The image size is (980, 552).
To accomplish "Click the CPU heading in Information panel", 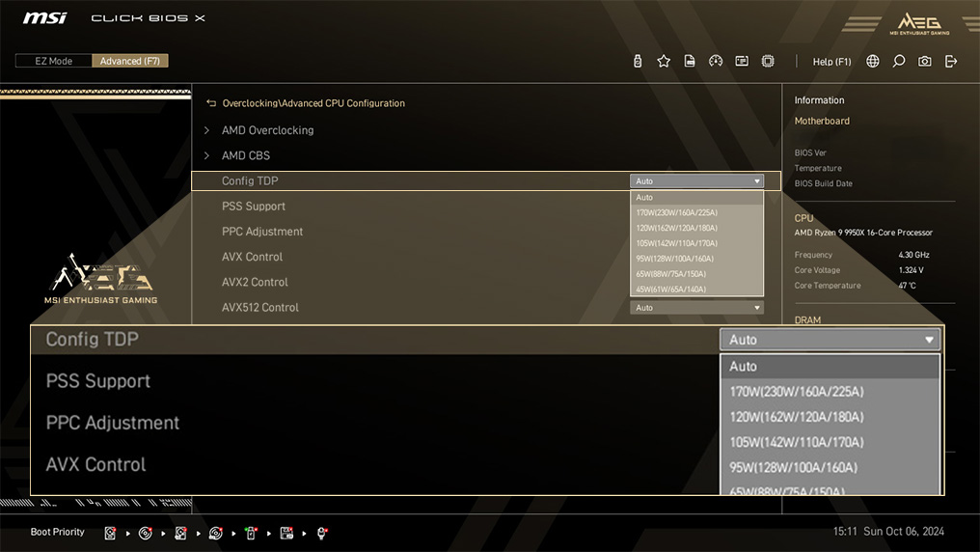I will click(x=803, y=218).
